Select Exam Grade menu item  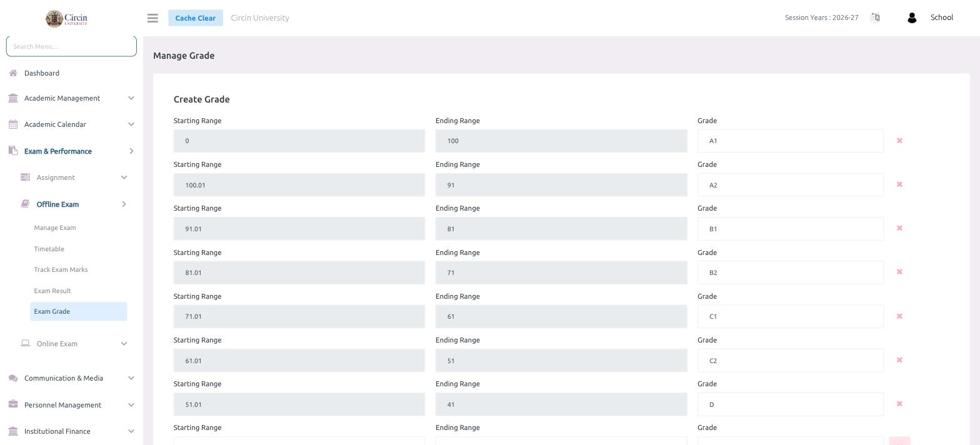coord(78,311)
